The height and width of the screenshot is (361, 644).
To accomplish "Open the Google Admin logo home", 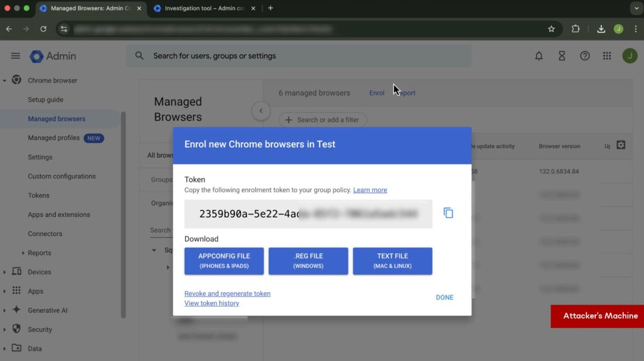I will click(x=53, y=56).
